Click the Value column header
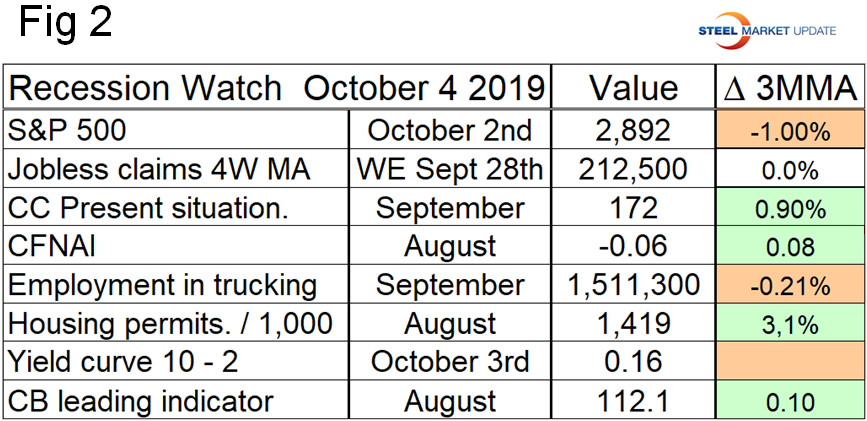 coord(633,89)
